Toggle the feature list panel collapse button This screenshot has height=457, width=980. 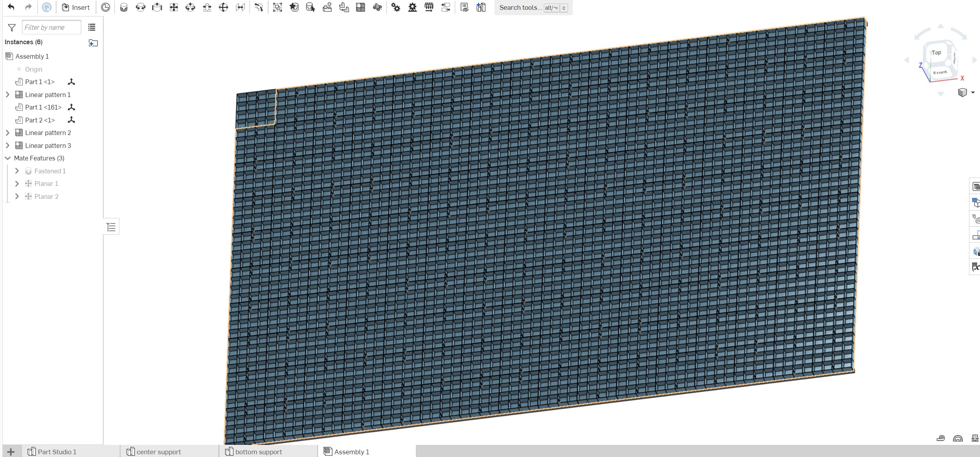pos(111,227)
